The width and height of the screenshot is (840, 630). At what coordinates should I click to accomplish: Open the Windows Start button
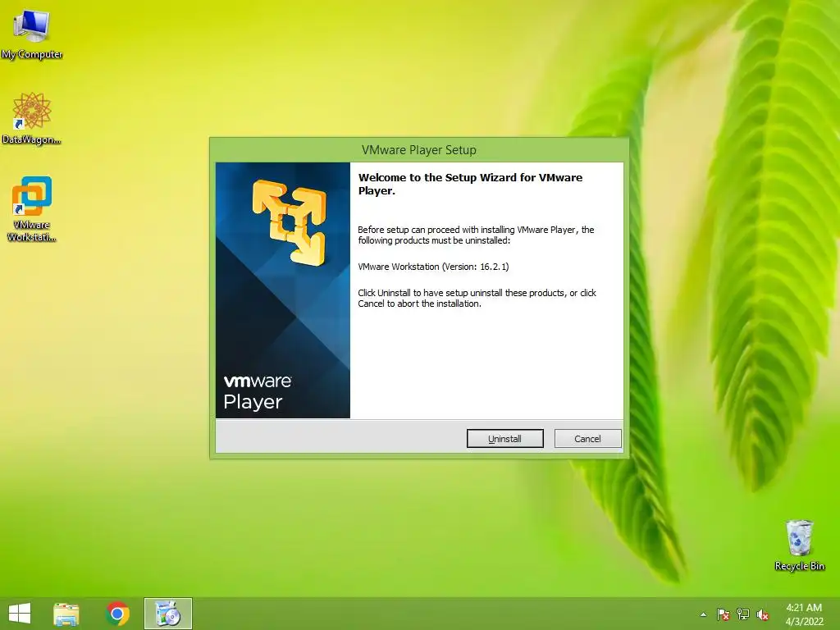[20, 614]
